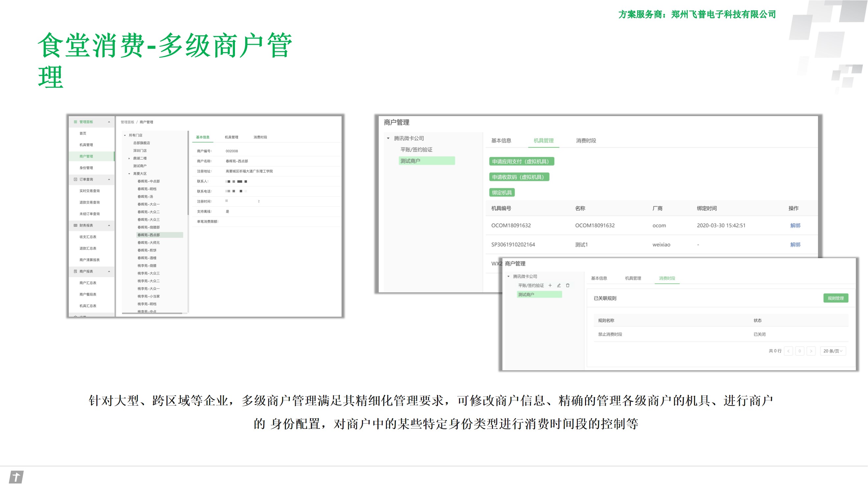
Task: Click the next page arrow in pagination
Action: [x=811, y=351]
